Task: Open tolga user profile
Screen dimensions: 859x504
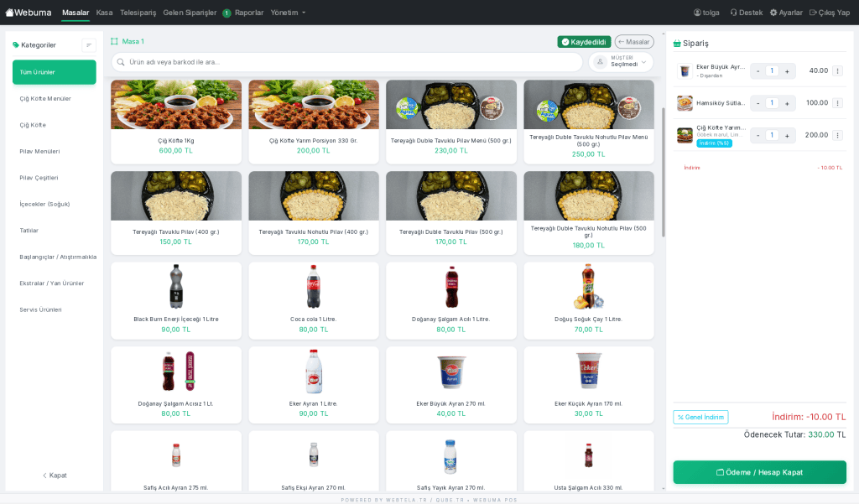Action: pos(706,13)
